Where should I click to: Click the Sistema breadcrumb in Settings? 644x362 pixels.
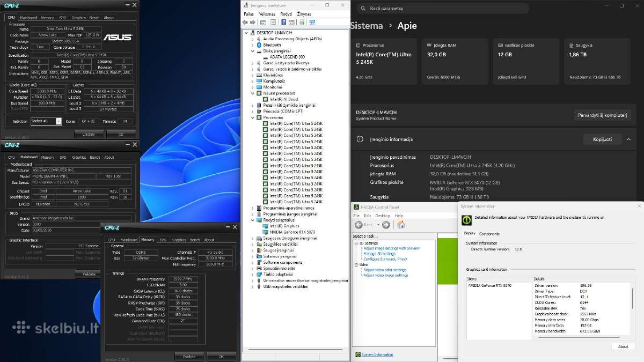367,26
